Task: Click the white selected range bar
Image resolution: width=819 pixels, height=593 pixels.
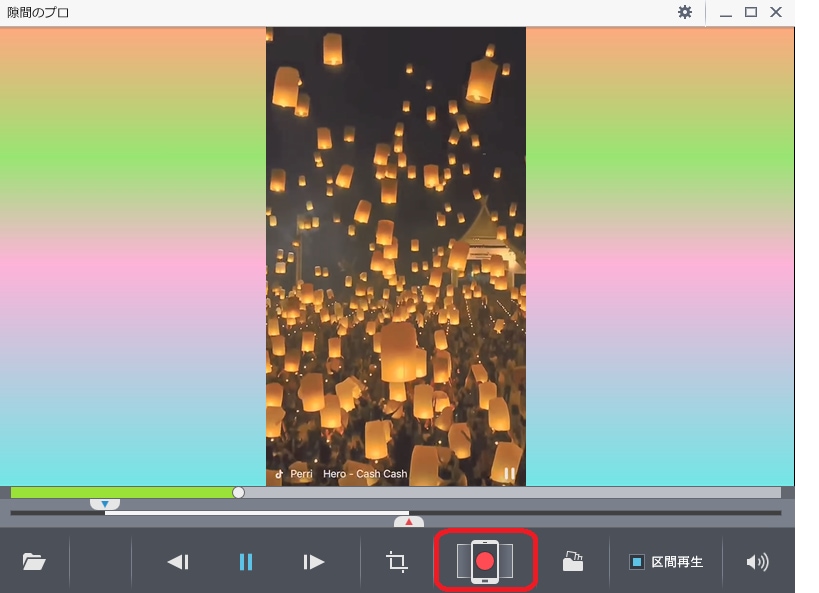Action: pyautogui.click(x=257, y=513)
